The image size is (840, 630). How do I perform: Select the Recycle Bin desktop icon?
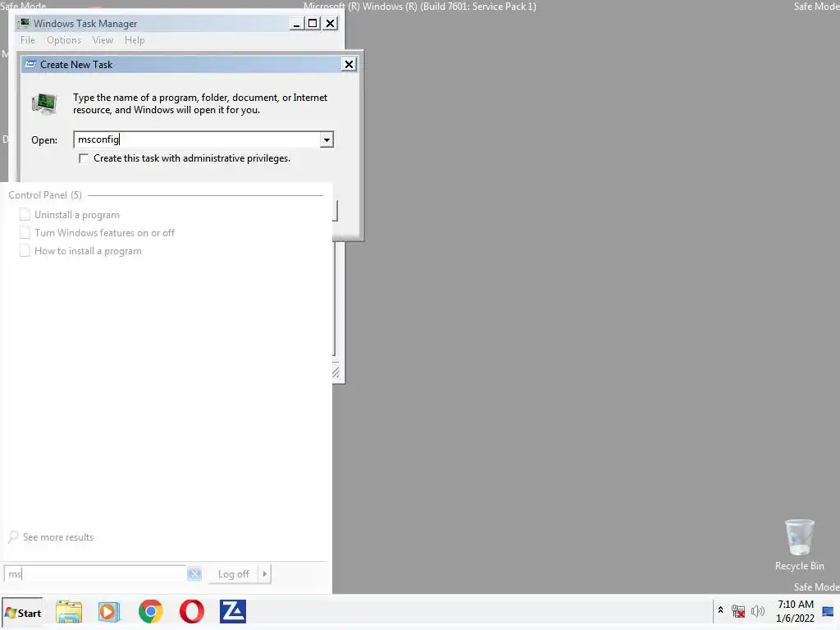click(800, 545)
